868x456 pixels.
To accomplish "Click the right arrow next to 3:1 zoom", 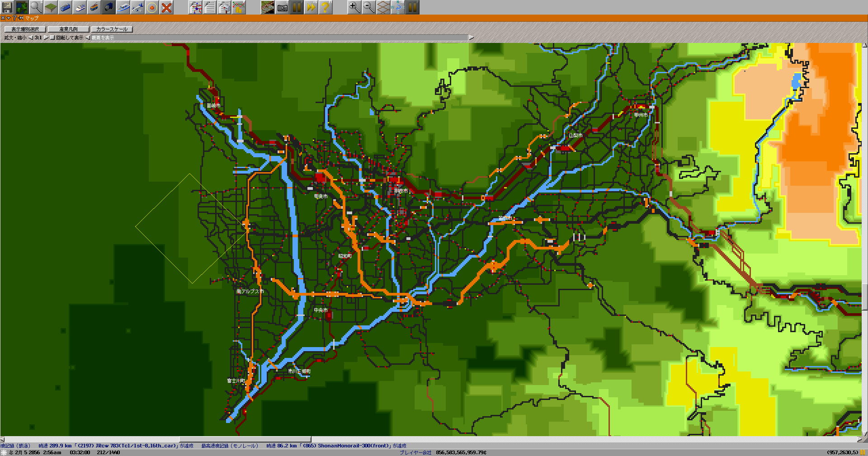I will point(46,38).
